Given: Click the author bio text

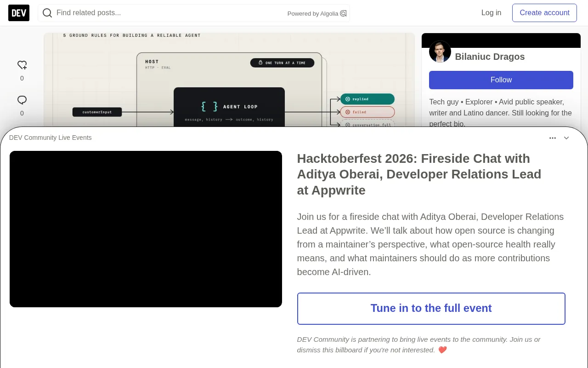Looking at the screenshot, I should (500, 113).
